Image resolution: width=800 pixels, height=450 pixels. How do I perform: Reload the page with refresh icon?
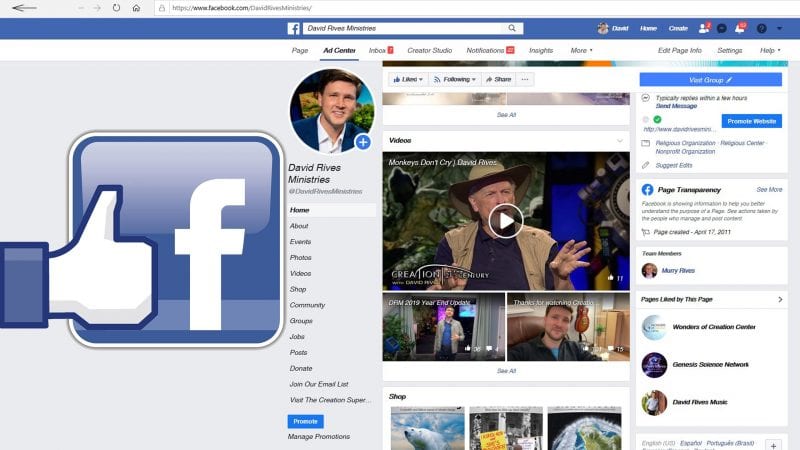click(116, 8)
